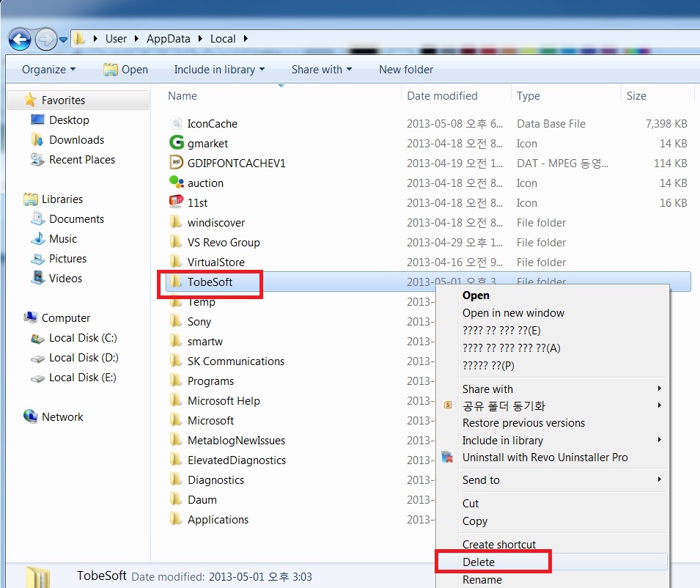Screen dimensions: 700x588
Task: Select the auction file icon
Action: pyautogui.click(x=176, y=183)
